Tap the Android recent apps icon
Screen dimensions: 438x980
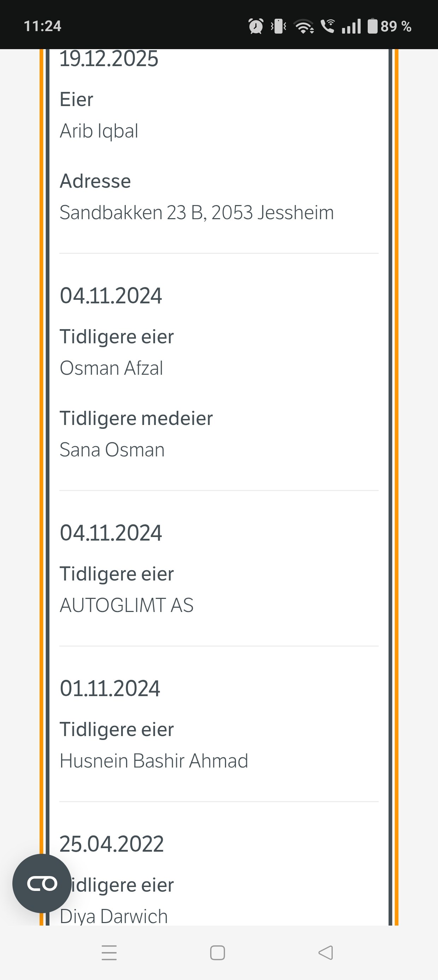coord(109,952)
